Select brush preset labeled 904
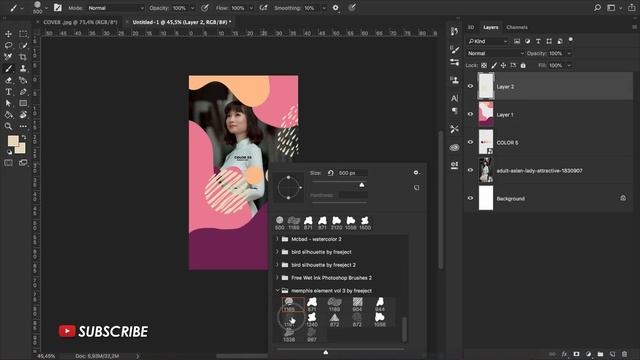 pyautogui.click(x=357, y=304)
